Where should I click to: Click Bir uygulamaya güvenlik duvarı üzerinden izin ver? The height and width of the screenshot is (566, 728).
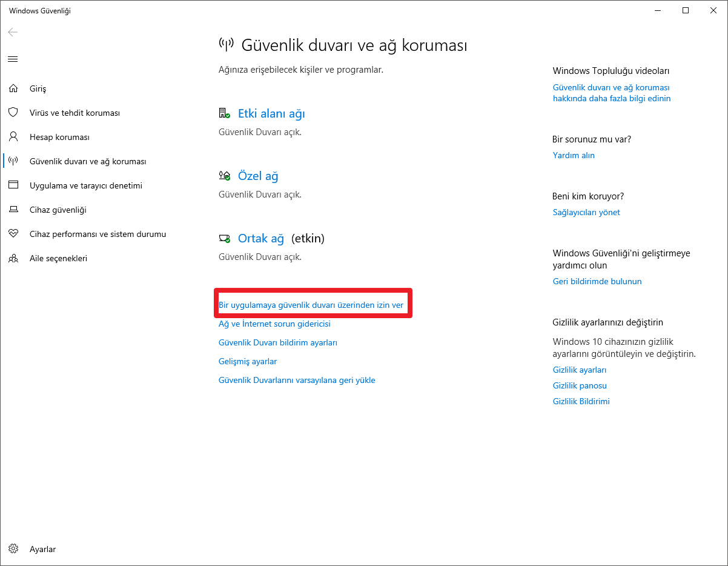pyautogui.click(x=311, y=305)
